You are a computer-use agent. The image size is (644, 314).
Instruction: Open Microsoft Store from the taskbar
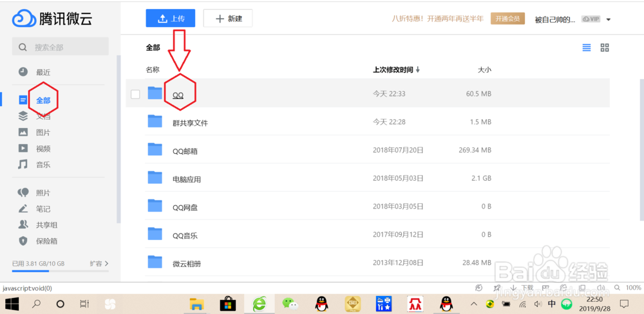point(228,304)
